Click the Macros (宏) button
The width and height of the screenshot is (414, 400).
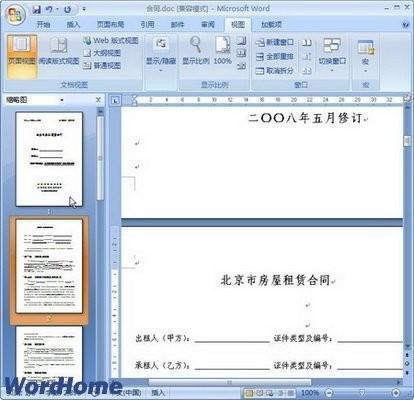pos(366,55)
